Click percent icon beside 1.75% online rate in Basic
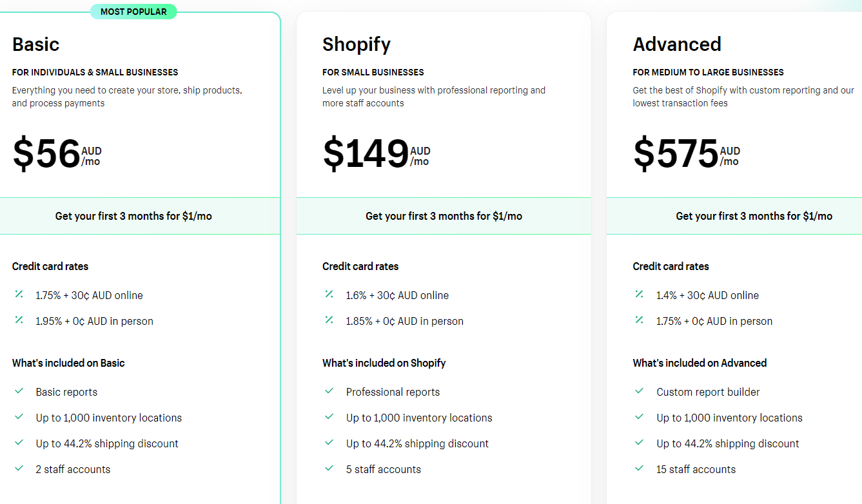 tap(19, 295)
